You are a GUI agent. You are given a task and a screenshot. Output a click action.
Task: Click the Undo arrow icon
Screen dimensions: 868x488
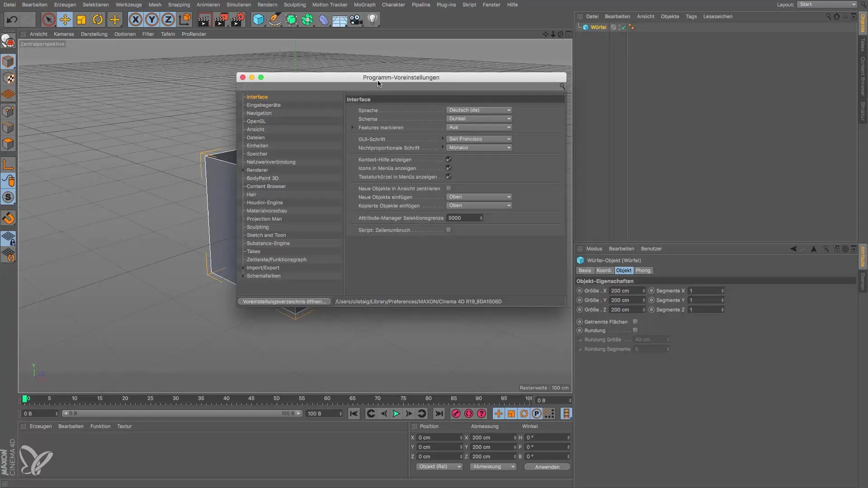pos(12,19)
